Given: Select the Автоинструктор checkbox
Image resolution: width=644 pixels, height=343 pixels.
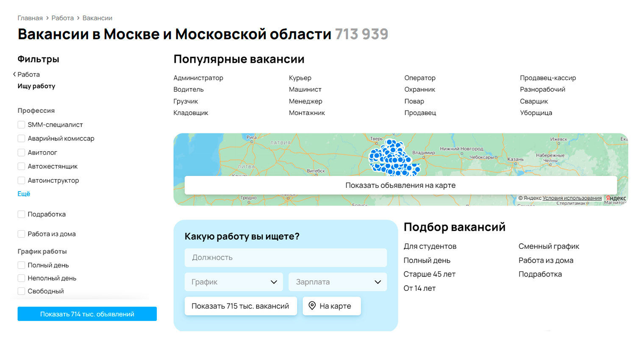Looking at the screenshot, I should (21, 181).
